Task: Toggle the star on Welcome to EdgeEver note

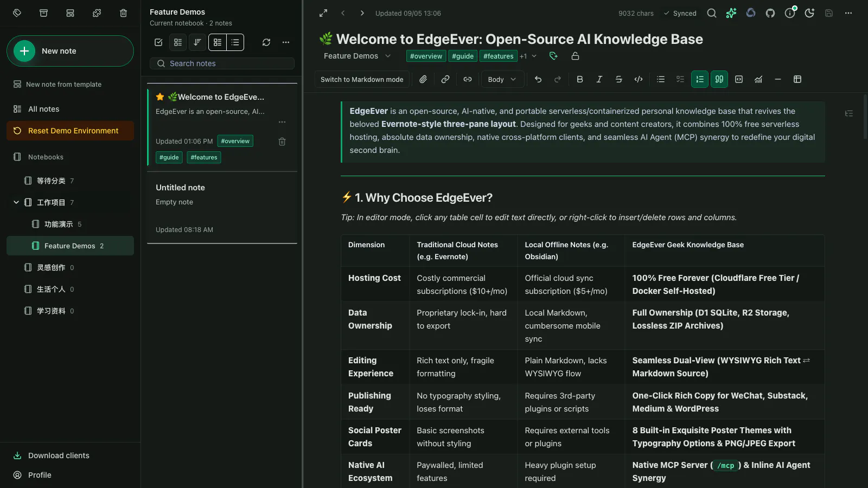Action: 160,97
